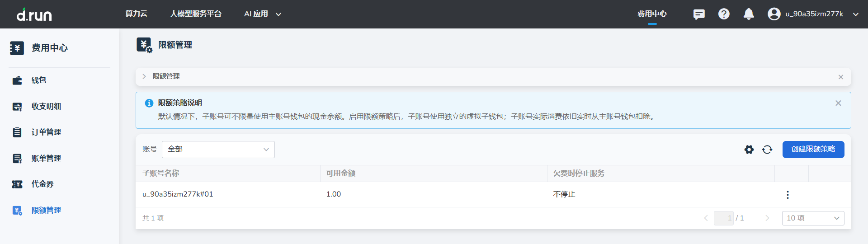This screenshot has width=868, height=244.
Task: Expand the 限额管理 collapsible panel chevron
Action: point(144,76)
